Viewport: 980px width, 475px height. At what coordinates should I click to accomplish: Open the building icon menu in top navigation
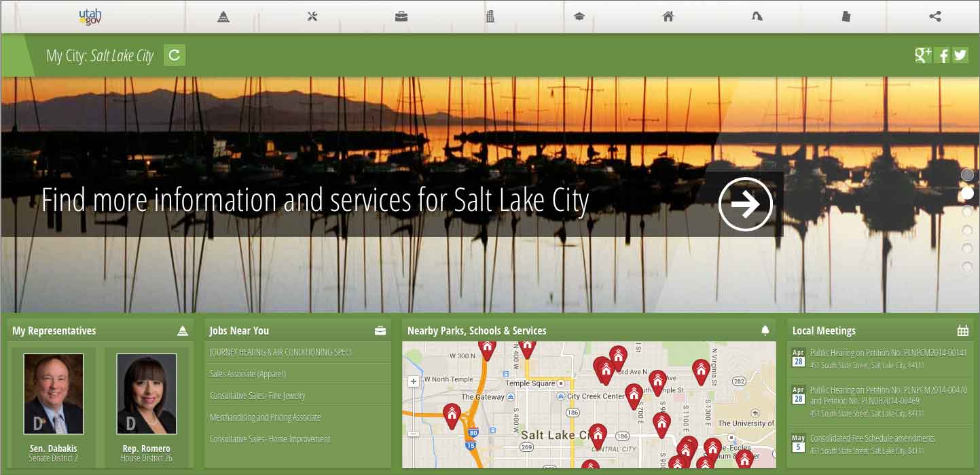coord(490,16)
